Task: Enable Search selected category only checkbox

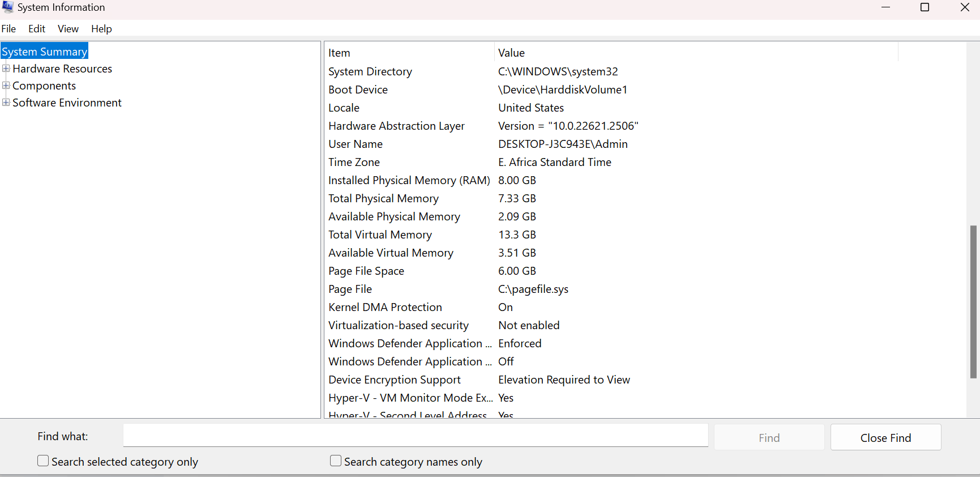Action: [43, 461]
